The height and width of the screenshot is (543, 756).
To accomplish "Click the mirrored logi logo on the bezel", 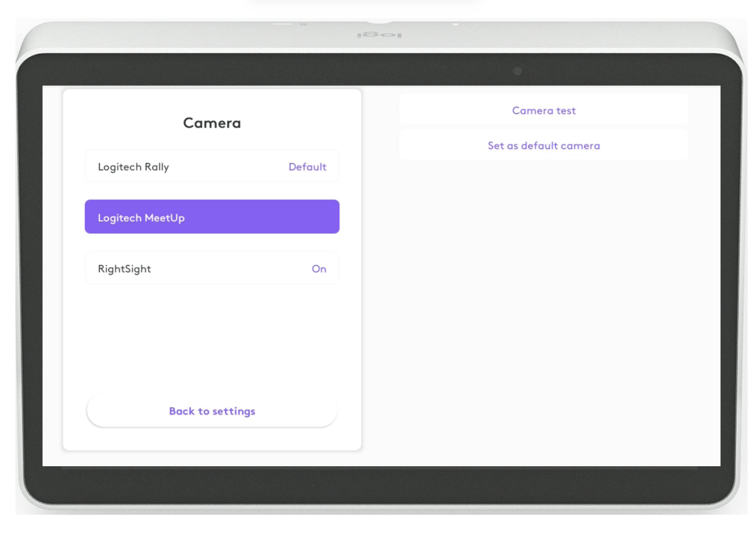I will pos(379,35).
